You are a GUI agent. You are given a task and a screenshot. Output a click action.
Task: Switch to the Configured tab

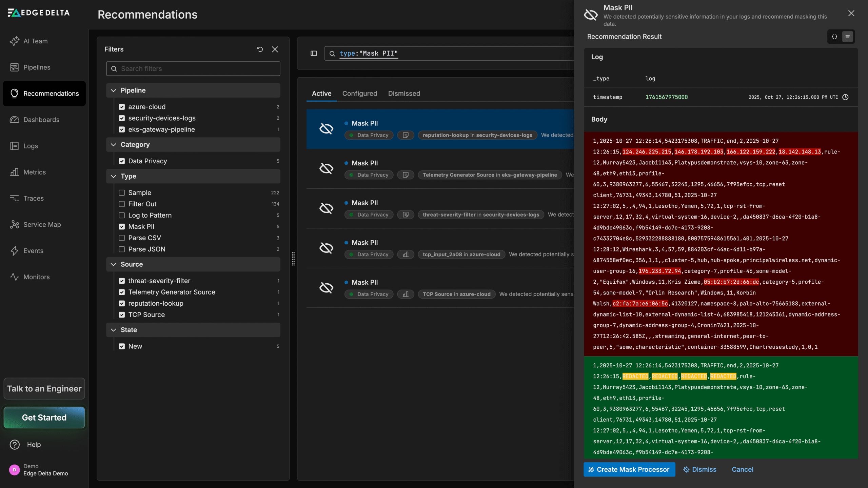[x=359, y=94]
